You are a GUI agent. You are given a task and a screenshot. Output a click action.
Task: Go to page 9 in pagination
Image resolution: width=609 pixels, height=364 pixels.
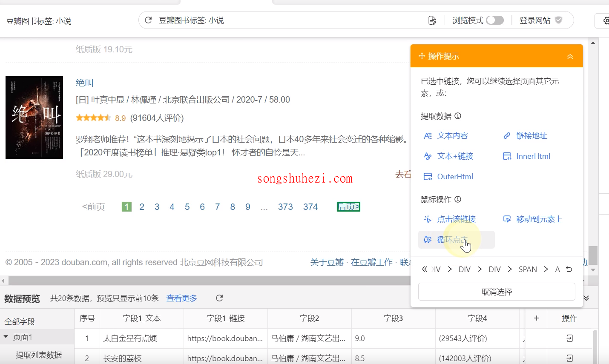pos(247,207)
